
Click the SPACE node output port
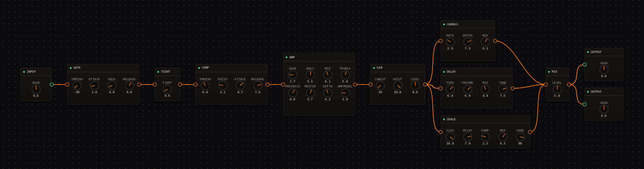point(530,132)
